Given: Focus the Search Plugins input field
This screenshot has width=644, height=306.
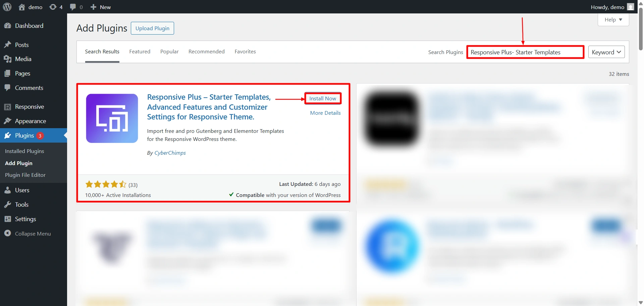Looking at the screenshot, I should (x=525, y=52).
